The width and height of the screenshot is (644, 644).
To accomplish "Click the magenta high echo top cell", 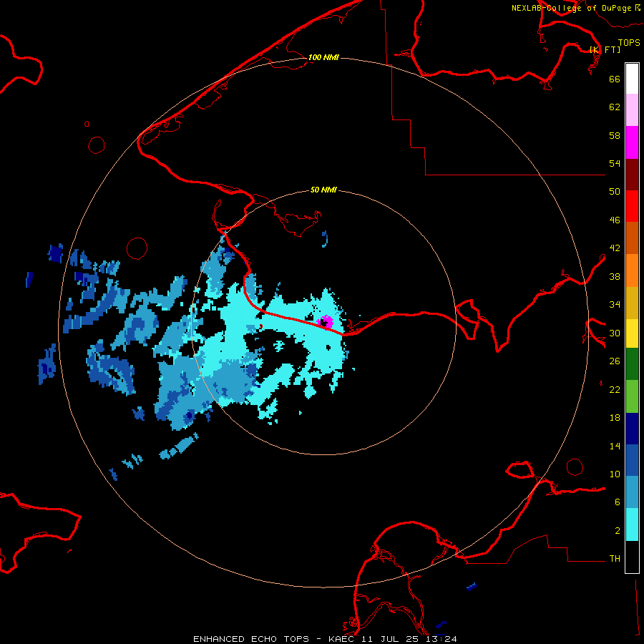I will (x=326, y=321).
